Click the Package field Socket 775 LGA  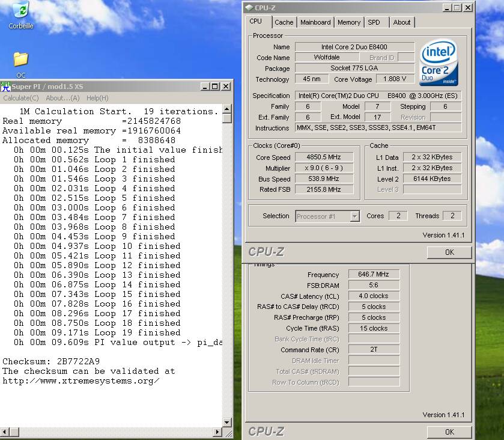354,68
